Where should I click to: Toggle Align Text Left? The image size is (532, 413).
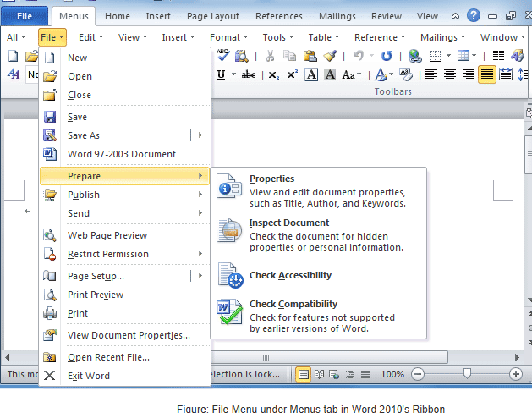coord(431,74)
